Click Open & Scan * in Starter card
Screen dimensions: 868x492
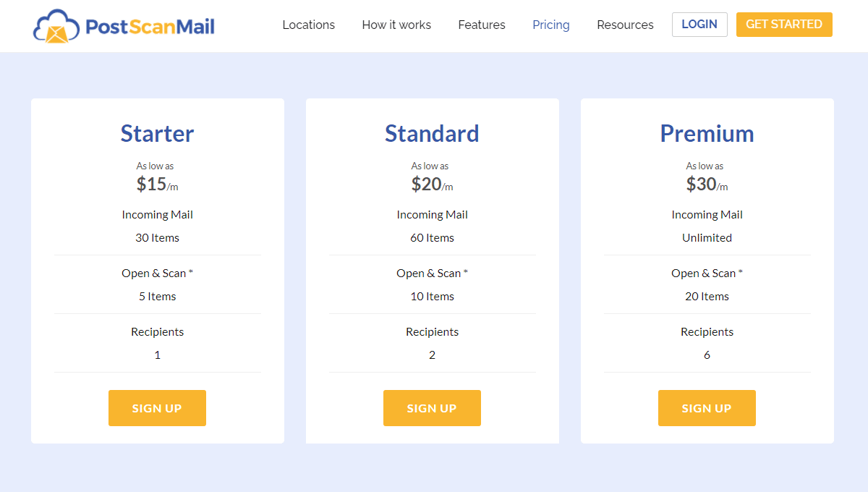(x=157, y=273)
